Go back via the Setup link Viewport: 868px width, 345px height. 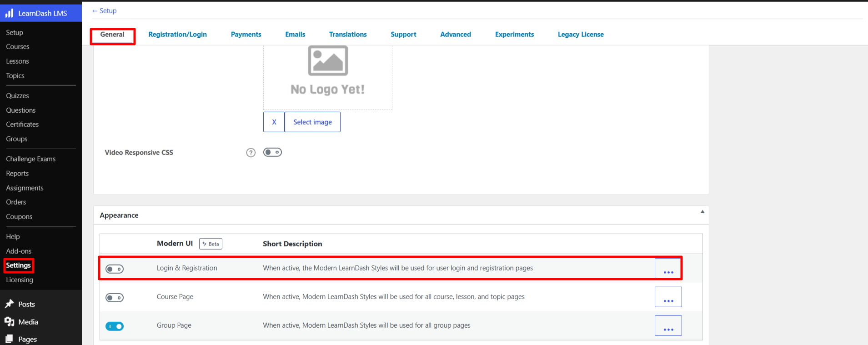(104, 11)
